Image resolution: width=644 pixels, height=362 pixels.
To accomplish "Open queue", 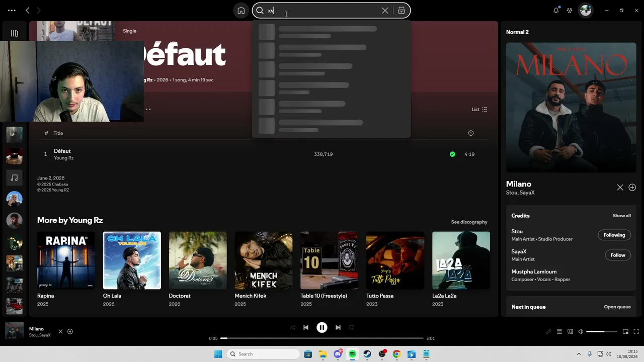I will 617,307.
